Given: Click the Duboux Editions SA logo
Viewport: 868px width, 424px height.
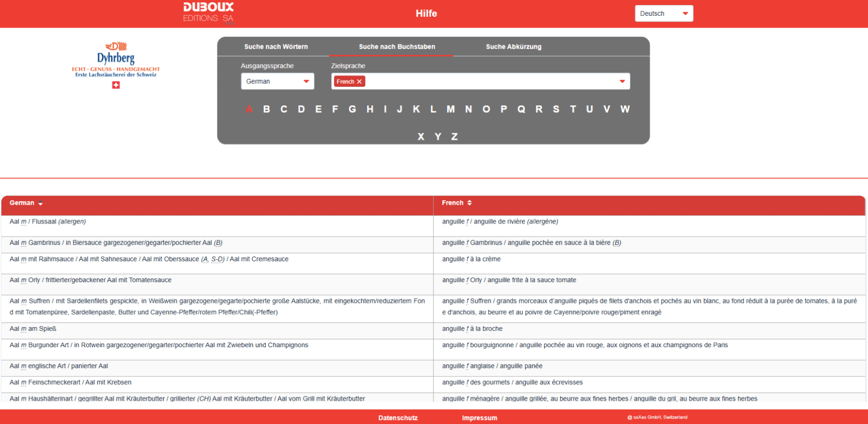Looking at the screenshot, I should click(x=208, y=13).
